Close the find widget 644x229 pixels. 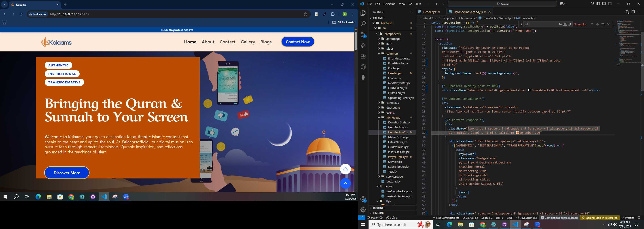coord(608,24)
